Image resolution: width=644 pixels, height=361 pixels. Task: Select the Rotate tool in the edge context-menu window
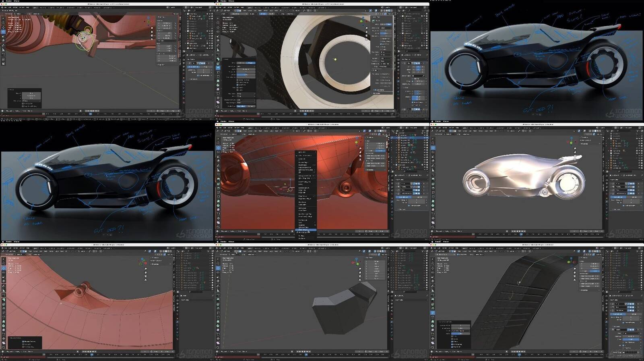(218, 152)
